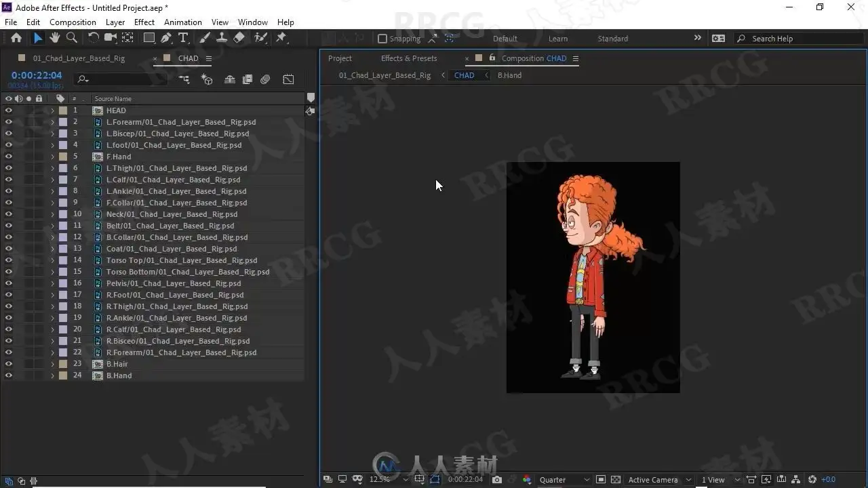Expand the HEAD layer properties
This screenshot has height=488, width=868.
(x=52, y=110)
